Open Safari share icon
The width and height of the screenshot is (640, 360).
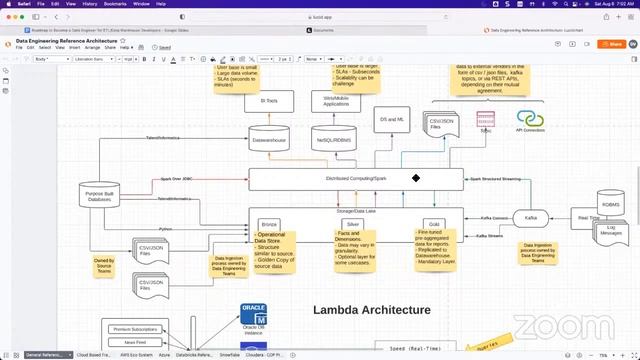(x=606, y=17)
